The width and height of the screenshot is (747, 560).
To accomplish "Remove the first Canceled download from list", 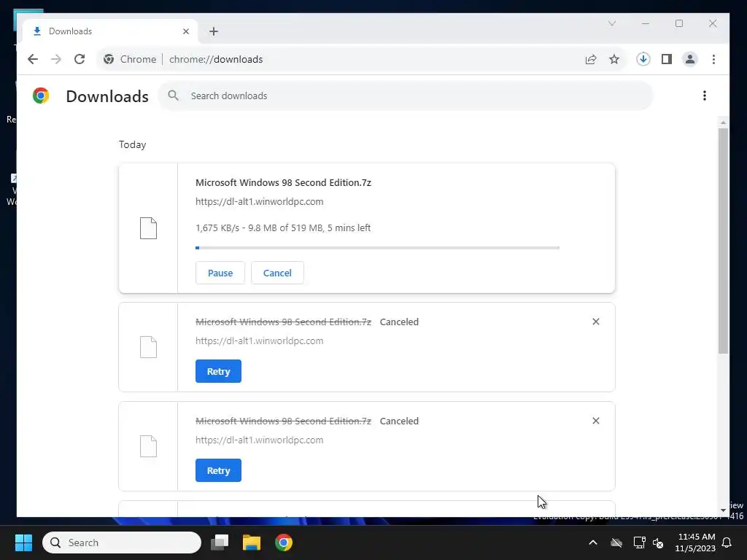I will click(x=595, y=322).
